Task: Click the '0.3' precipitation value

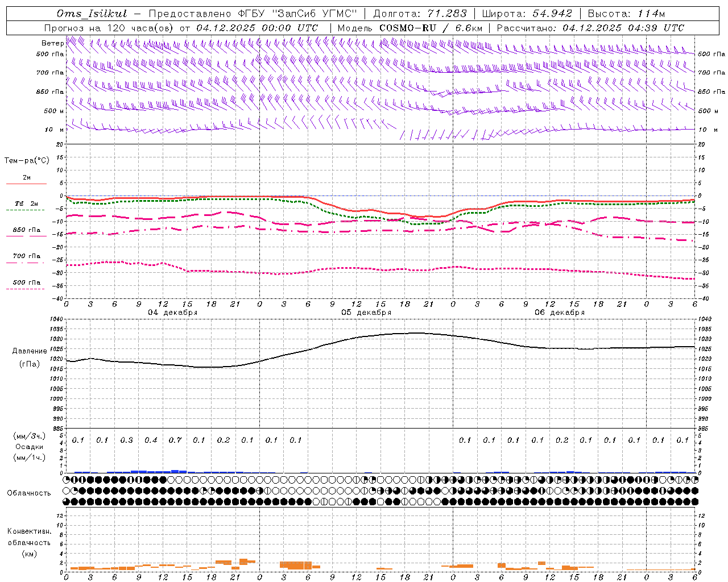Action: point(126,440)
